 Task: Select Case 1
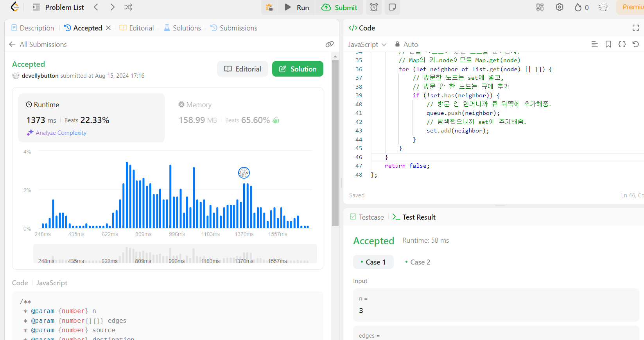click(x=373, y=262)
